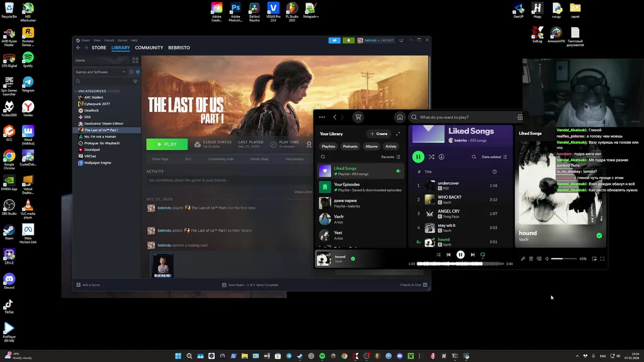Viewport: 644px width, 362px height.
Task: Open the Date added sort dropdown
Action: coord(495,157)
